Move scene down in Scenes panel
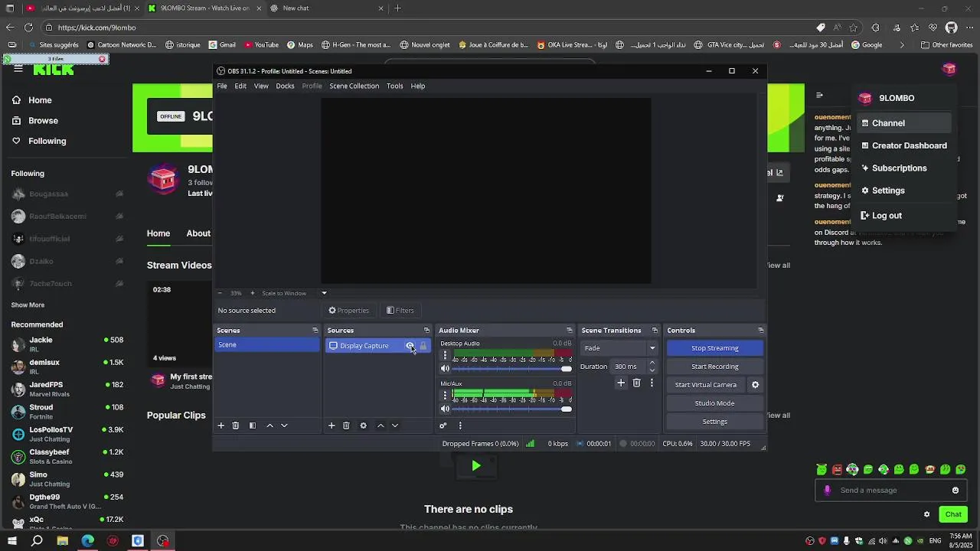 [x=284, y=425]
